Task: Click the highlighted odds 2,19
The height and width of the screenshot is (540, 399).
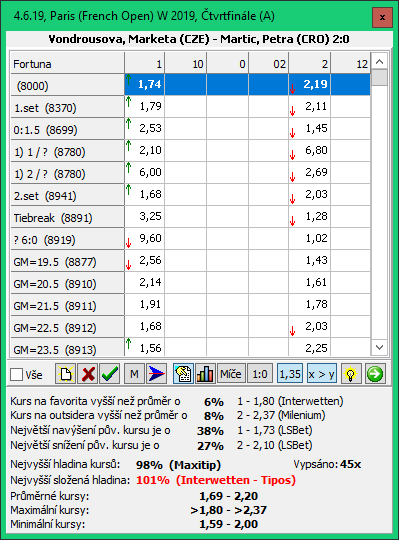Action: point(309,84)
